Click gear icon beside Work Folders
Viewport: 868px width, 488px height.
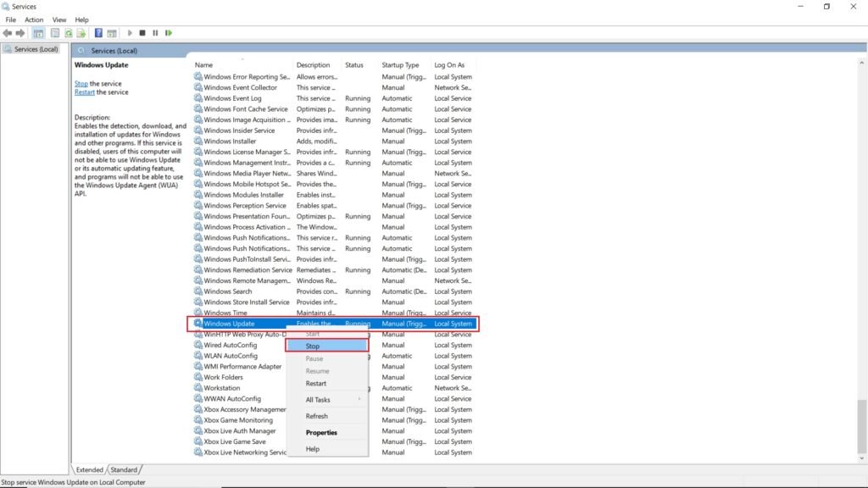click(198, 377)
